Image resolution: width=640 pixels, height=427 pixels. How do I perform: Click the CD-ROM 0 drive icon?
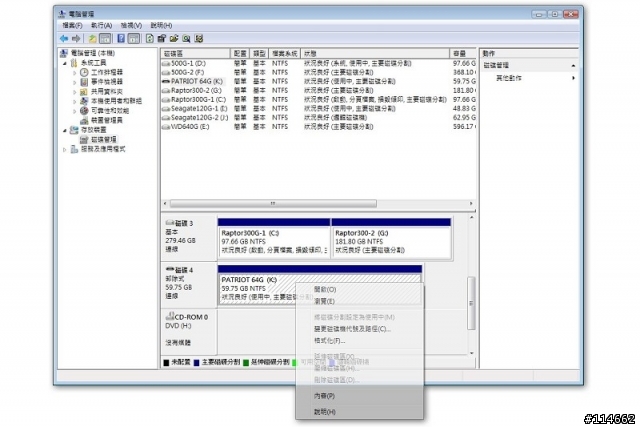click(170, 316)
